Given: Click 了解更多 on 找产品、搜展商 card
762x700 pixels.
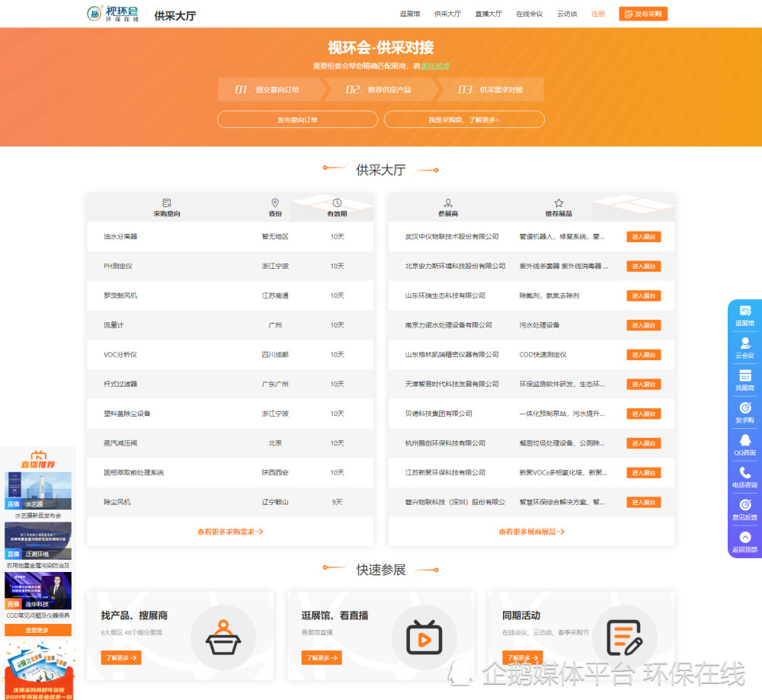Looking at the screenshot, I should 121,658.
